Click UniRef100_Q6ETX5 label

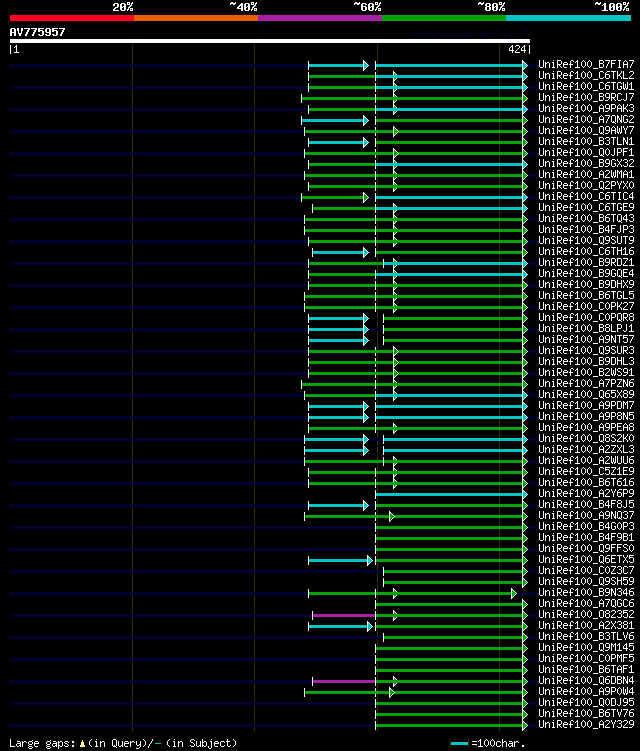pyautogui.click(x=586, y=560)
